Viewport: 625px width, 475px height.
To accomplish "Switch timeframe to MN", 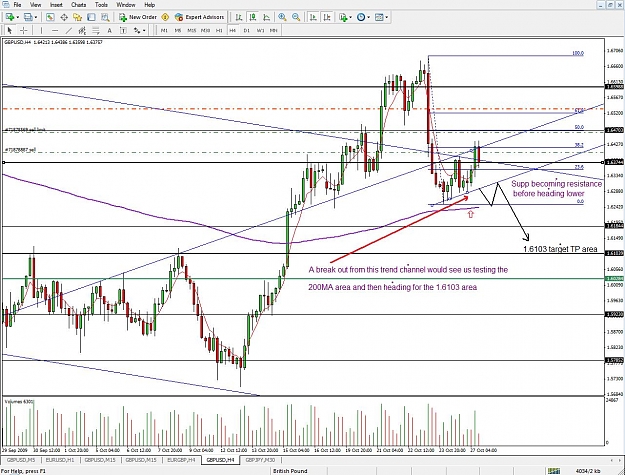I will point(273,30).
